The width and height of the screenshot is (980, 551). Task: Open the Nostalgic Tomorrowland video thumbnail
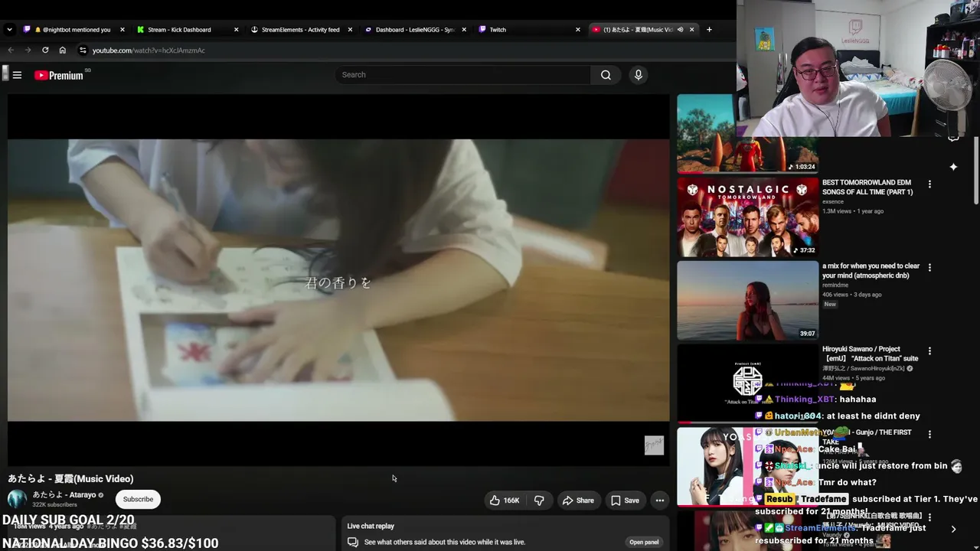tap(747, 217)
